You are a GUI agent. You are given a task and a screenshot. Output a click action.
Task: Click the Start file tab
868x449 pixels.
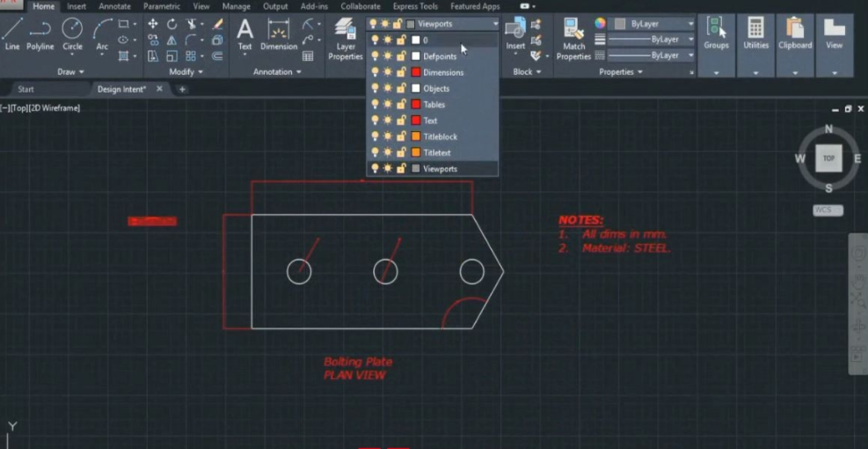(26, 89)
